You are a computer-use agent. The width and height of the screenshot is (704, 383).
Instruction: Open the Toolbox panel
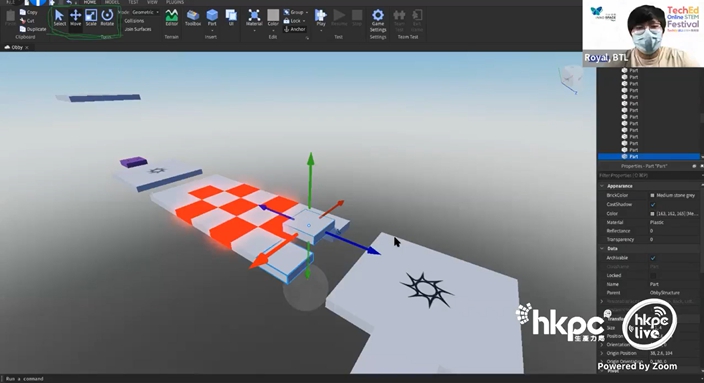(x=193, y=18)
